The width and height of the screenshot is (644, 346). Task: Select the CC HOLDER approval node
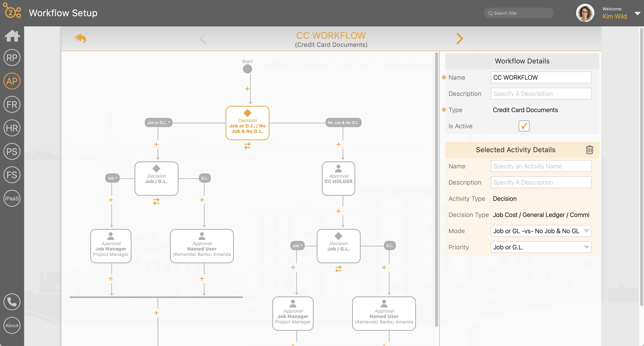338,178
